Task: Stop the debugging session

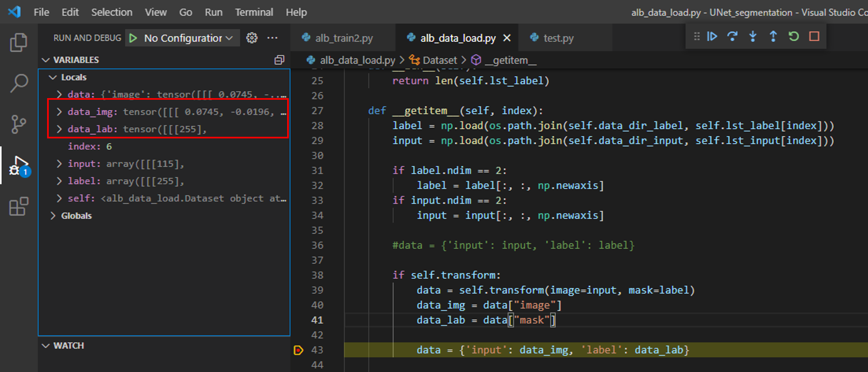Action: (x=814, y=36)
